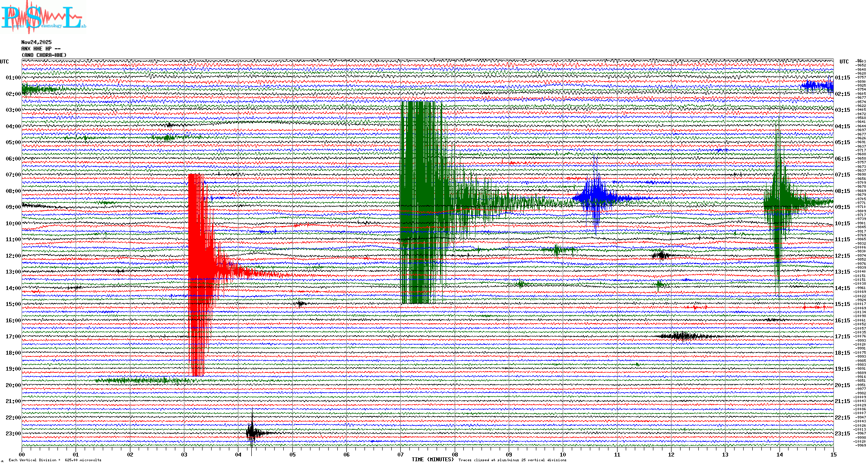Click the TIME (MINUTES) axis title
The image size is (868, 466).
[432, 460]
